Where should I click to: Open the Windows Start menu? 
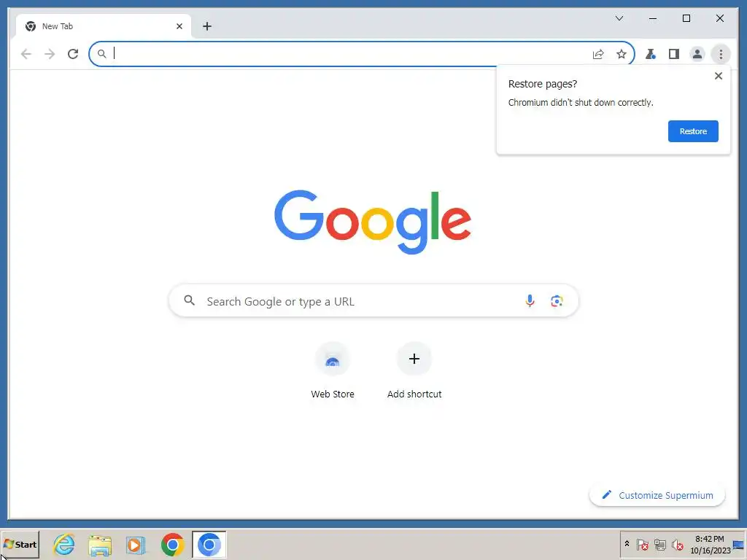point(20,544)
